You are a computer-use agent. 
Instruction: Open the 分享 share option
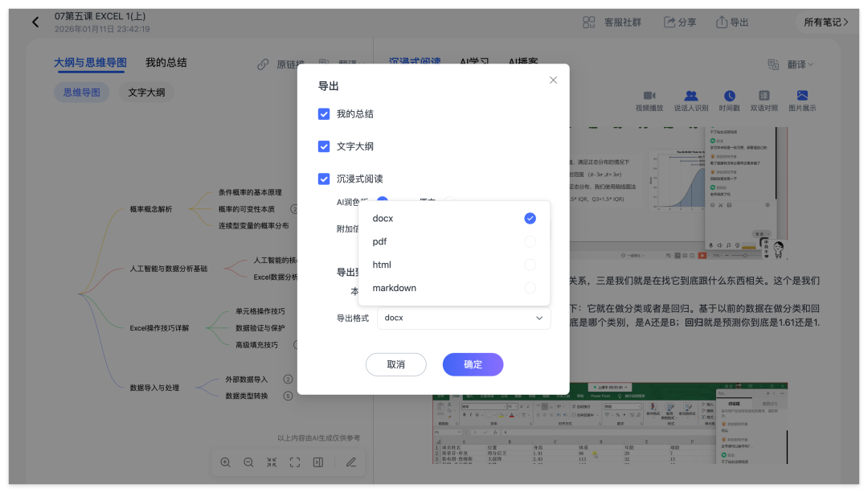pyautogui.click(x=680, y=22)
